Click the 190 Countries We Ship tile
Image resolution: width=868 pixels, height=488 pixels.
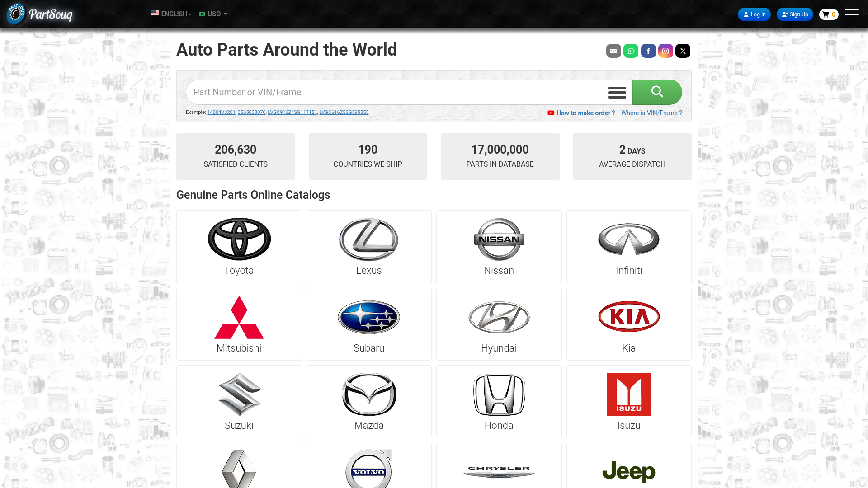[x=368, y=156]
